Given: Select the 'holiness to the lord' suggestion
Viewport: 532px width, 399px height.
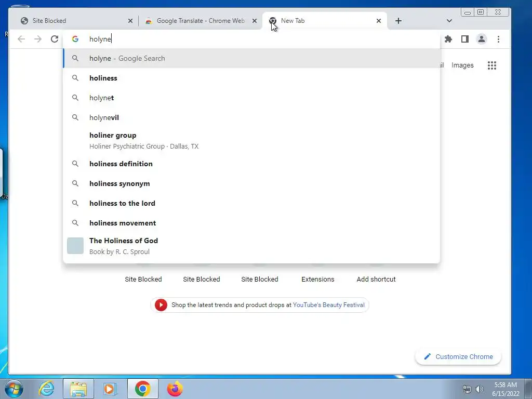Looking at the screenshot, I should coord(251,203).
